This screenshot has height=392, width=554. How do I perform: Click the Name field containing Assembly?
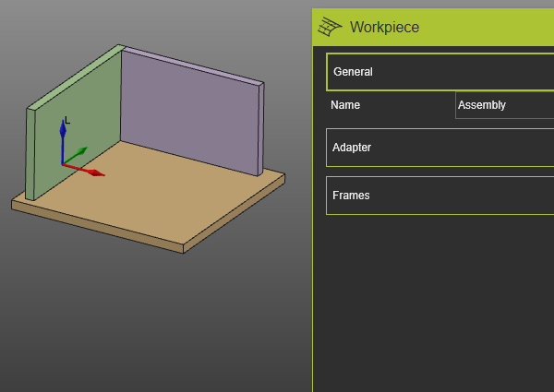pyautogui.click(x=504, y=105)
